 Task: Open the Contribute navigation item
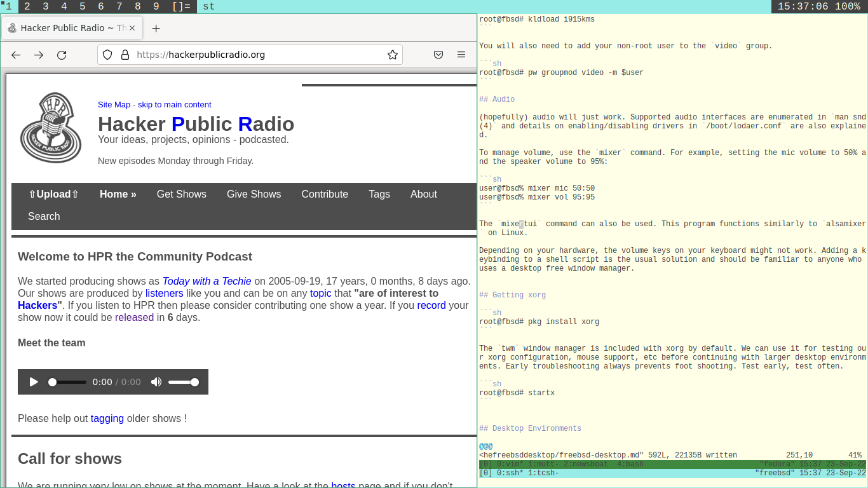325,194
